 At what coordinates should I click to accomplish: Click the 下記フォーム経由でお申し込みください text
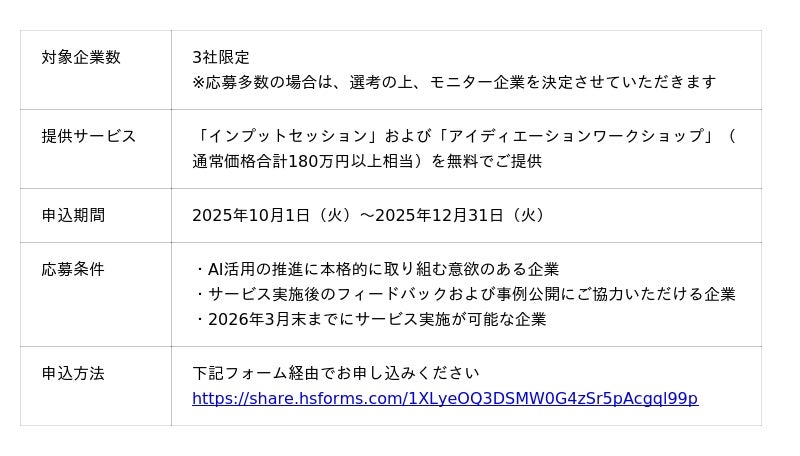coord(336,374)
